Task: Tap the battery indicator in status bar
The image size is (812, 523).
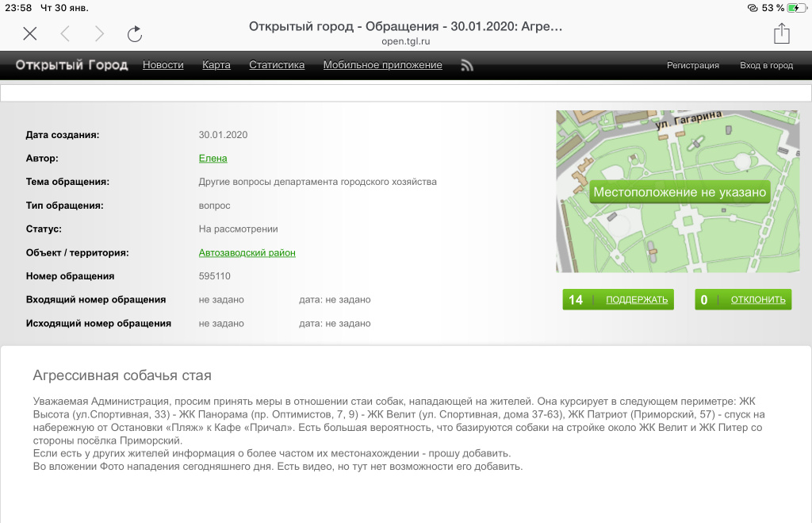Action: (x=795, y=8)
